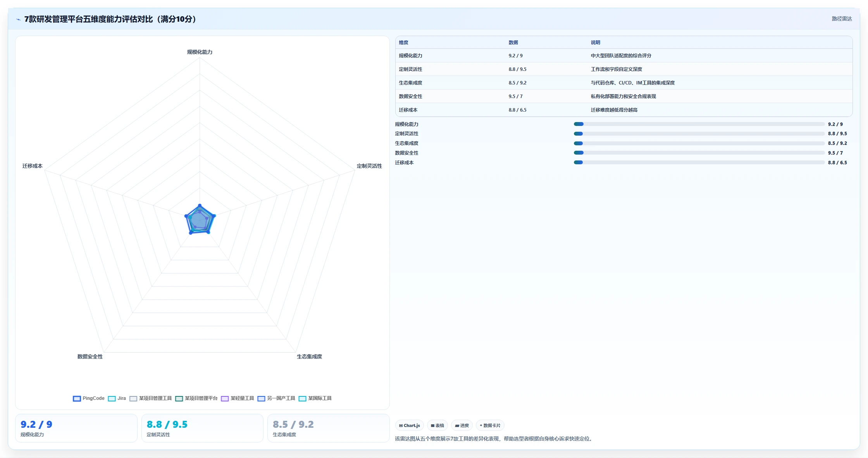Select the 规模化能力 table row cell
The width and height of the screenshot is (868, 458).
tap(410, 56)
